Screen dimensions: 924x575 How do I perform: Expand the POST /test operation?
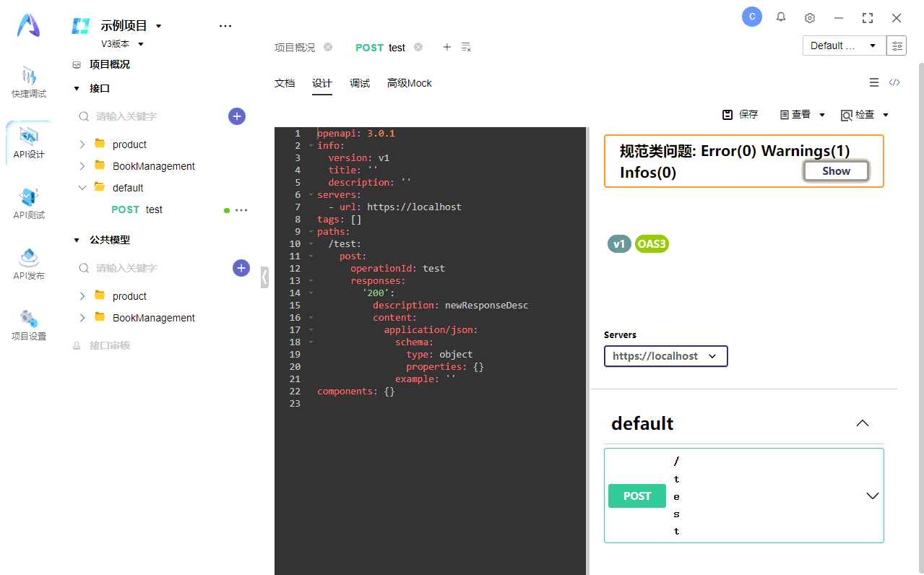[x=873, y=496]
